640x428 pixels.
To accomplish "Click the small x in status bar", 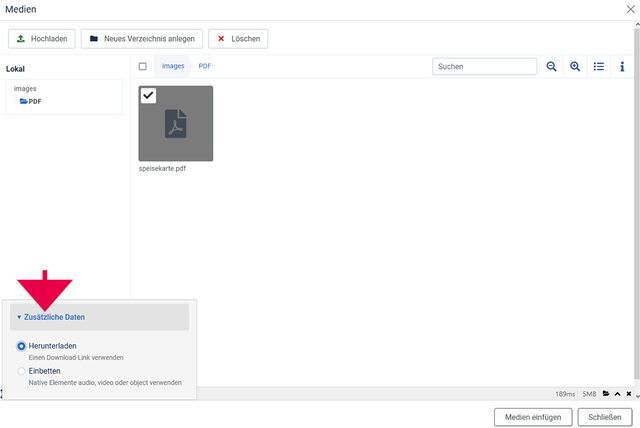I will [628, 394].
